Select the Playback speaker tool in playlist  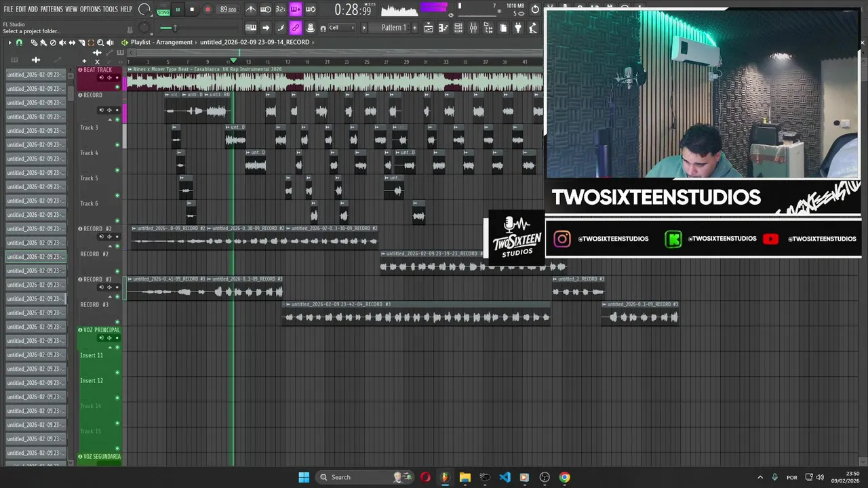coord(110,43)
